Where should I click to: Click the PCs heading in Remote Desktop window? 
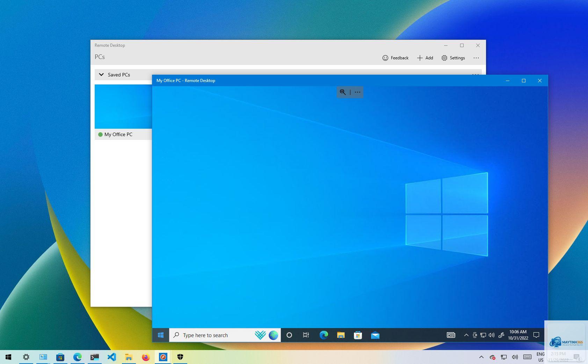[x=100, y=57]
